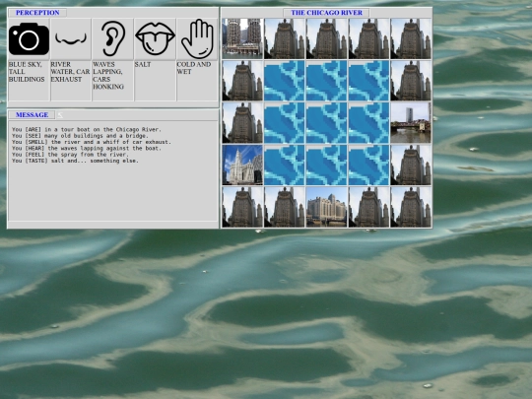Click the camera sight icon
This screenshot has width=532, height=399.
point(29,39)
